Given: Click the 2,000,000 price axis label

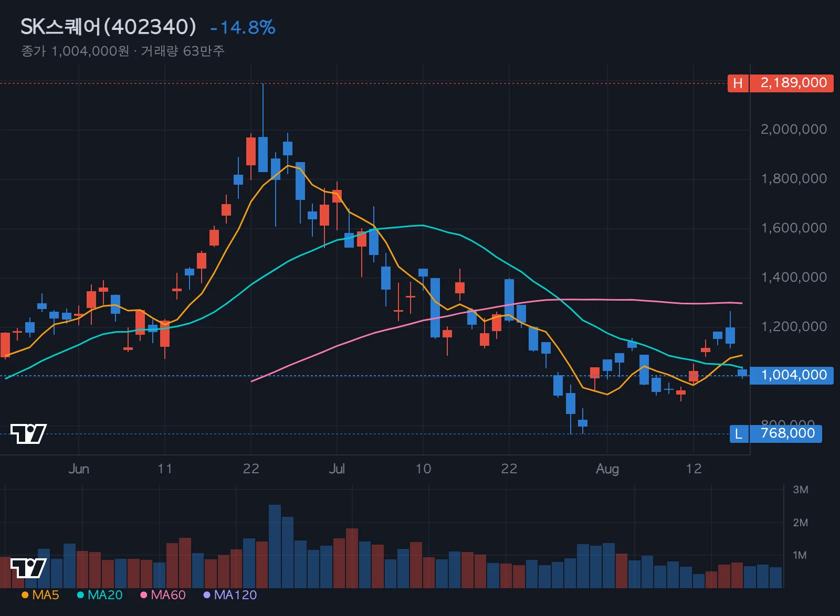Looking at the screenshot, I should coord(794,130).
